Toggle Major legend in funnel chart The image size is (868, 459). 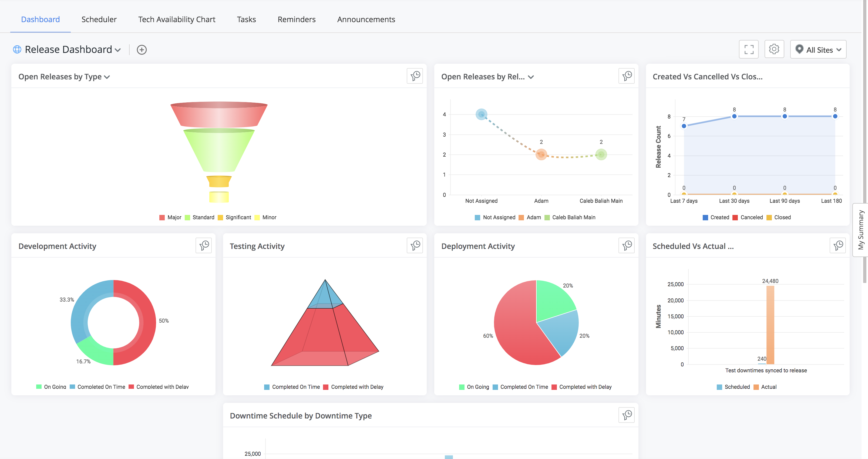170,218
